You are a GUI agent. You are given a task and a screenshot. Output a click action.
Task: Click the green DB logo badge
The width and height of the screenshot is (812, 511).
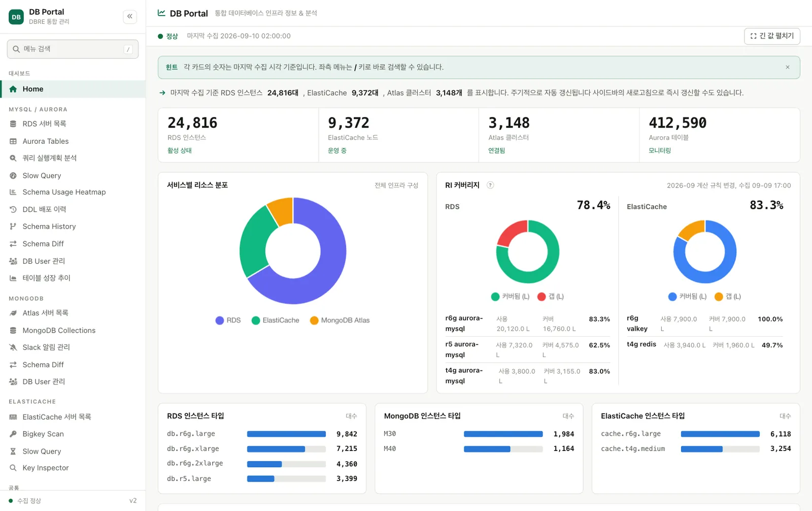[16, 17]
